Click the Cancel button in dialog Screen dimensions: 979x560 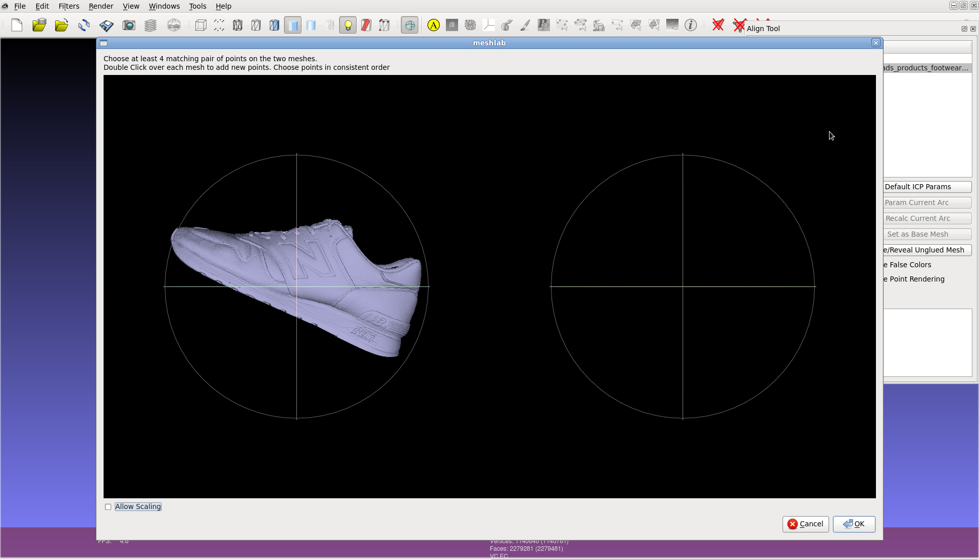tap(806, 524)
